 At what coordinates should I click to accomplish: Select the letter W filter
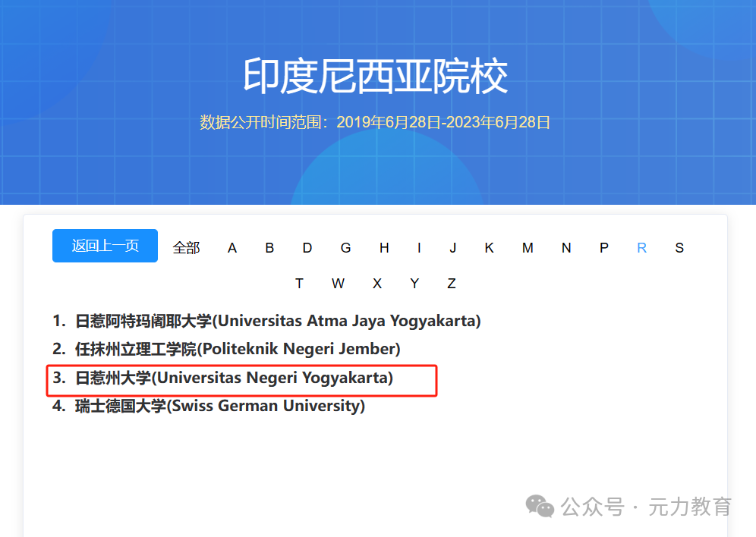[x=338, y=283]
